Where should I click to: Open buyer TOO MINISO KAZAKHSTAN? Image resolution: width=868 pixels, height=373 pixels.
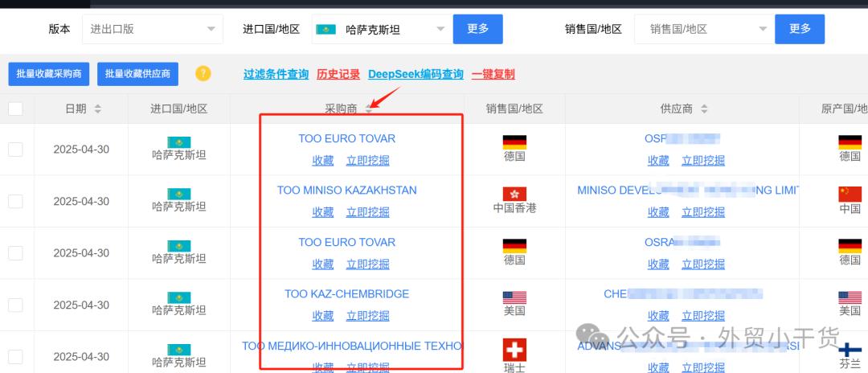[347, 191]
